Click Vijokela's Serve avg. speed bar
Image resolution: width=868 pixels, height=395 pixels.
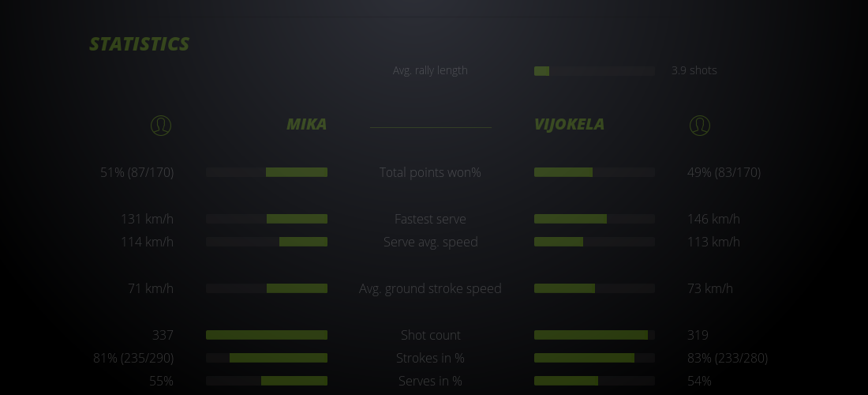594,242
